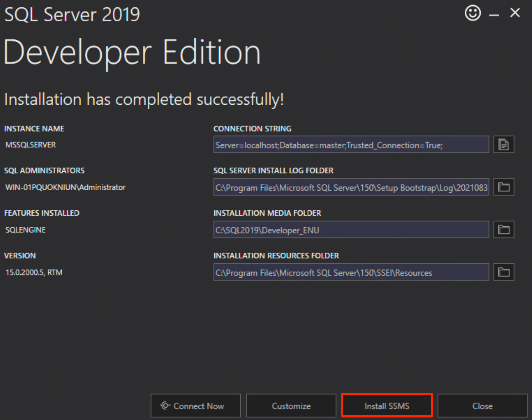This screenshot has width=532, height=420.
Task: Copy the connection string to clipboard
Action: [504, 144]
